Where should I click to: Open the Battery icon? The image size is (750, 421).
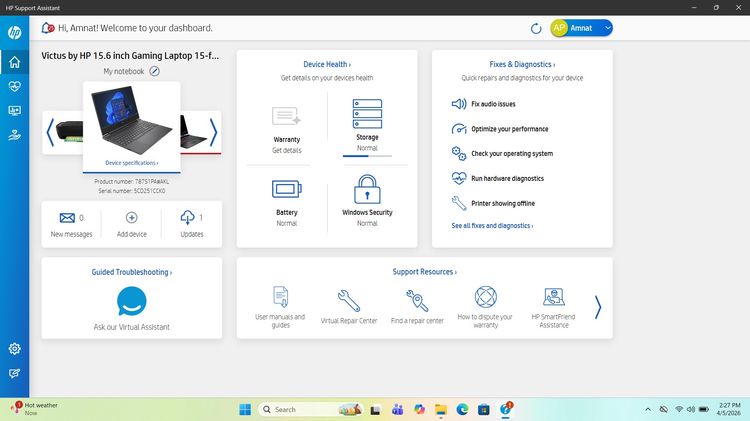(287, 189)
